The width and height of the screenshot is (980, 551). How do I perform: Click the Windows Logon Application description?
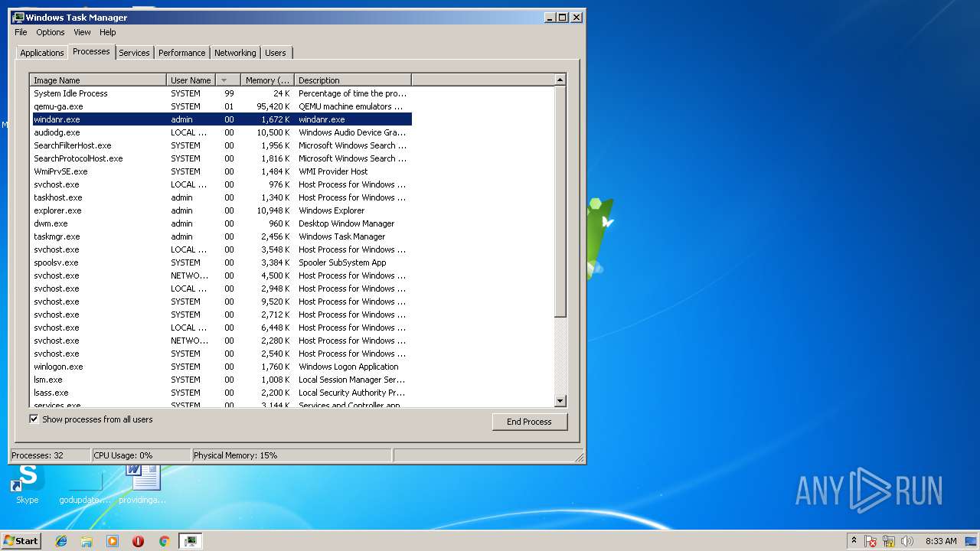coord(348,367)
